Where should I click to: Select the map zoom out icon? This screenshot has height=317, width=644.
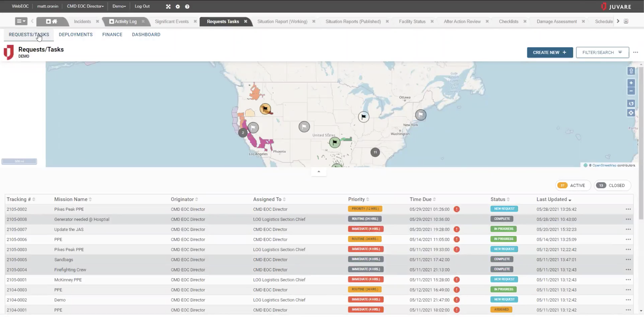coord(631,91)
